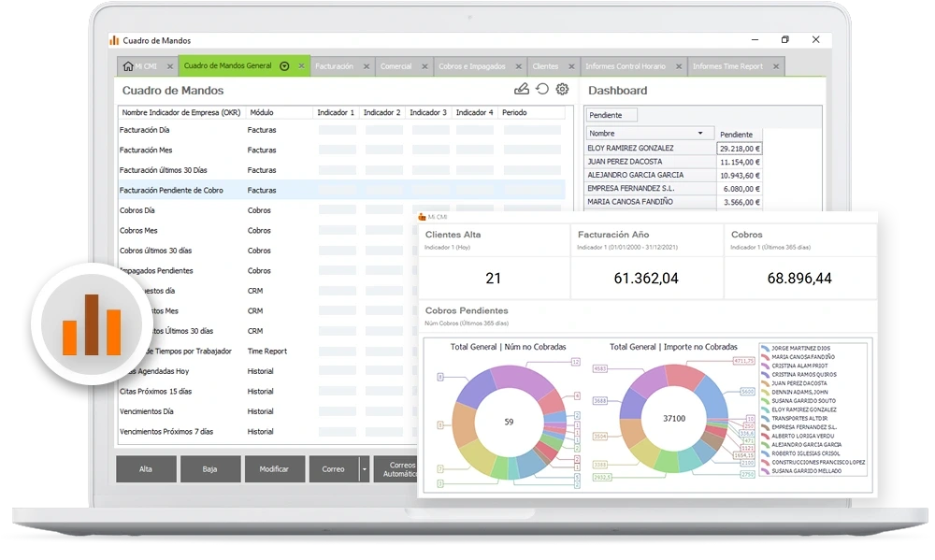
Task: Open dropdown on Cuadro de Mandos General tab
Action: pyautogui.click(x=284, y=66)
